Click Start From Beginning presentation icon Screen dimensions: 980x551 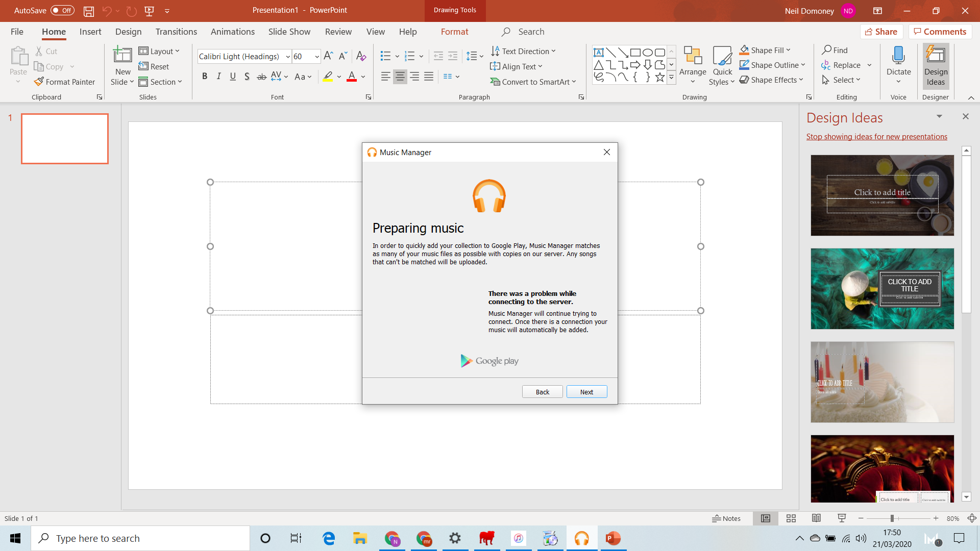click(149, 11)
